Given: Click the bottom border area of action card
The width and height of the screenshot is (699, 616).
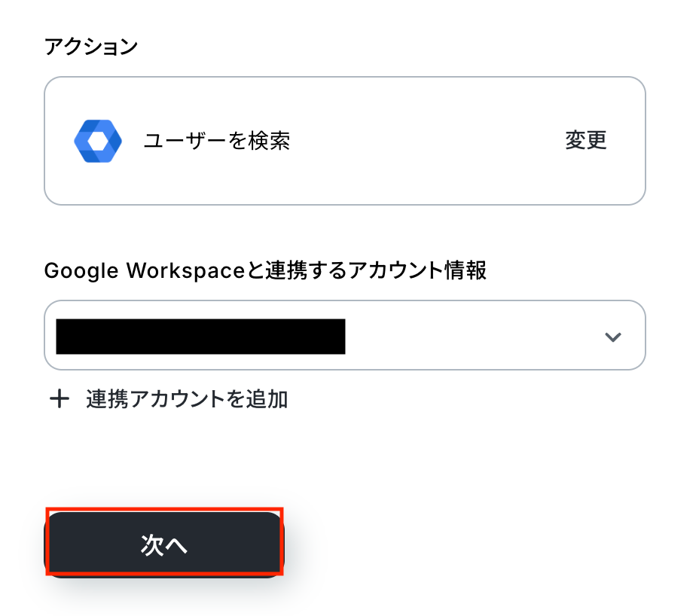Looking at the screenshot, I should coord(345,203).
